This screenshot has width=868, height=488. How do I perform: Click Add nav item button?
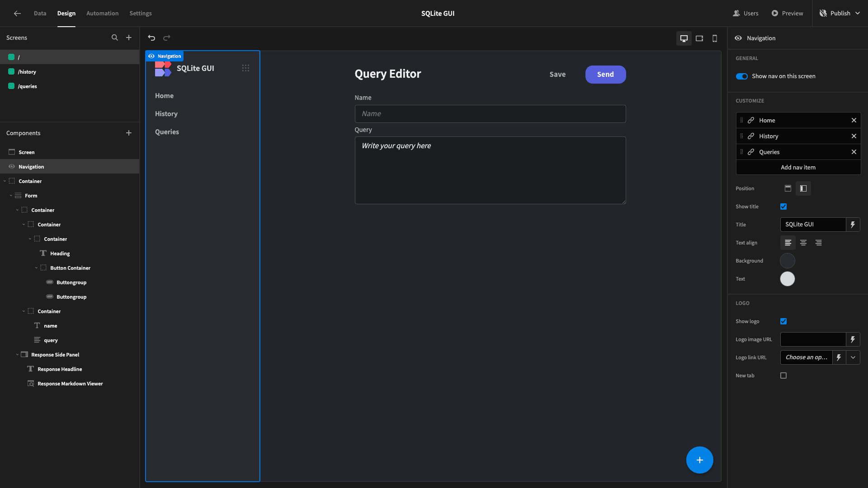click(x=798, y=168)
